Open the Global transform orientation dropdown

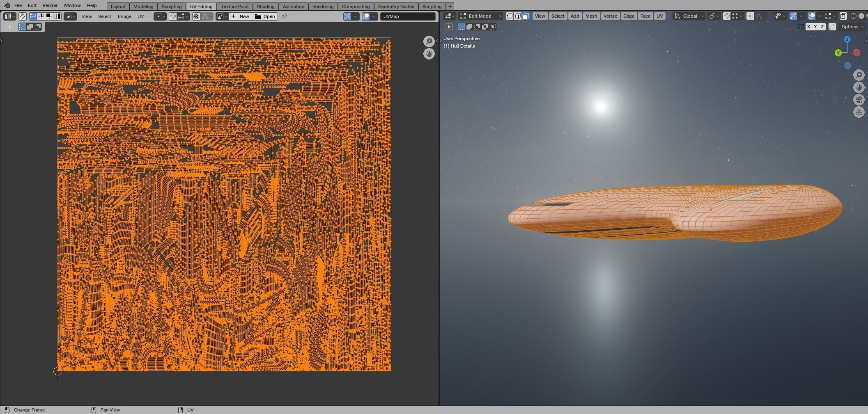click(x=689, y=16)
